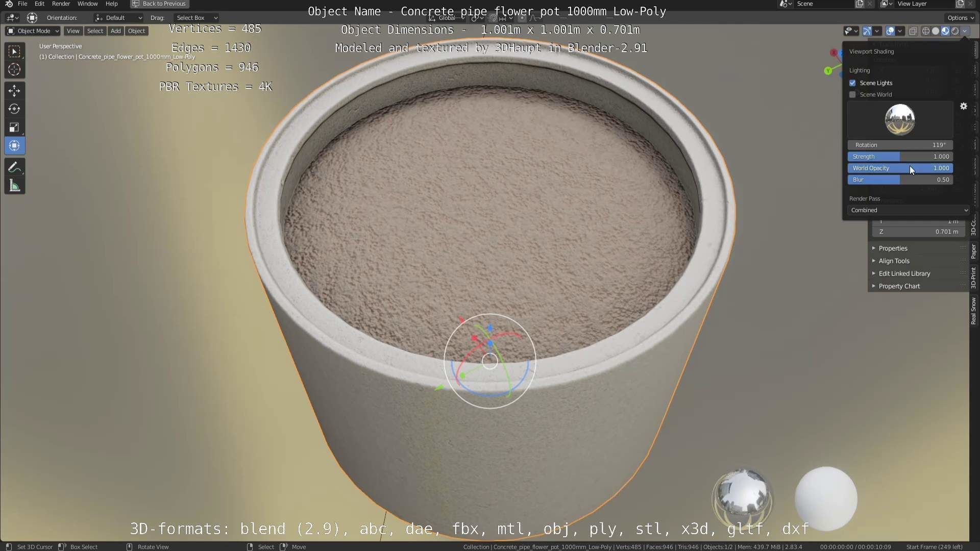Toggle viewport gizmos display
The image size is (980, 551).
[x=867, y=31]
